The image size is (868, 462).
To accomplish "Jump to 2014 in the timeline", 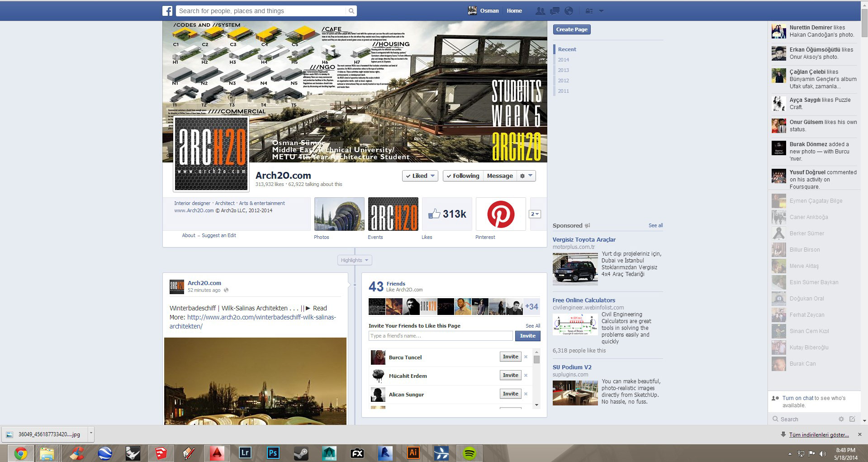I will click(x=563, y=60).
